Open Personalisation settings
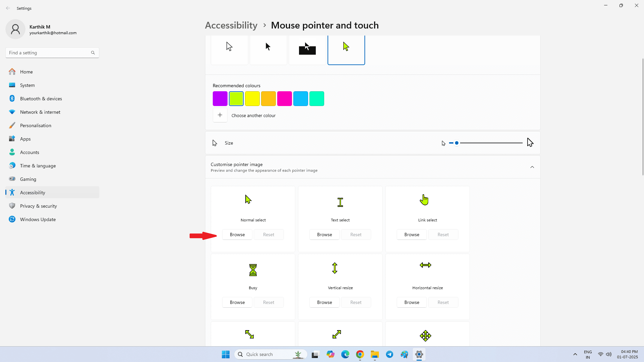This screenshot has height=362, width=644. click(x=36, y=125)
